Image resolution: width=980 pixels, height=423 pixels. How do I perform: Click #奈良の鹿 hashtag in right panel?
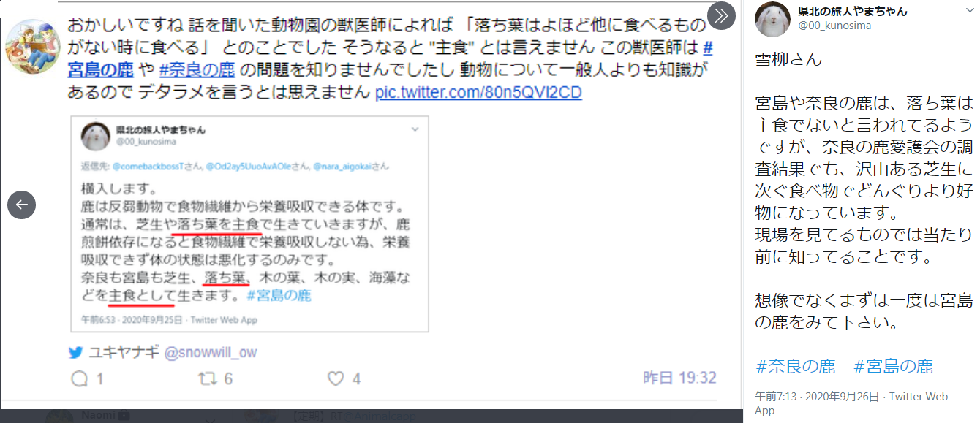[796, 366]
